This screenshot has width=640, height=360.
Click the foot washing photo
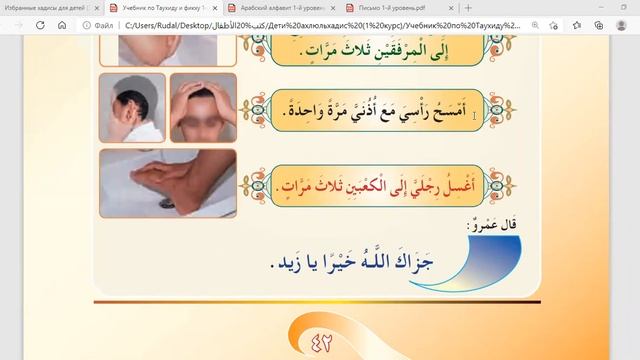(168, 183)
